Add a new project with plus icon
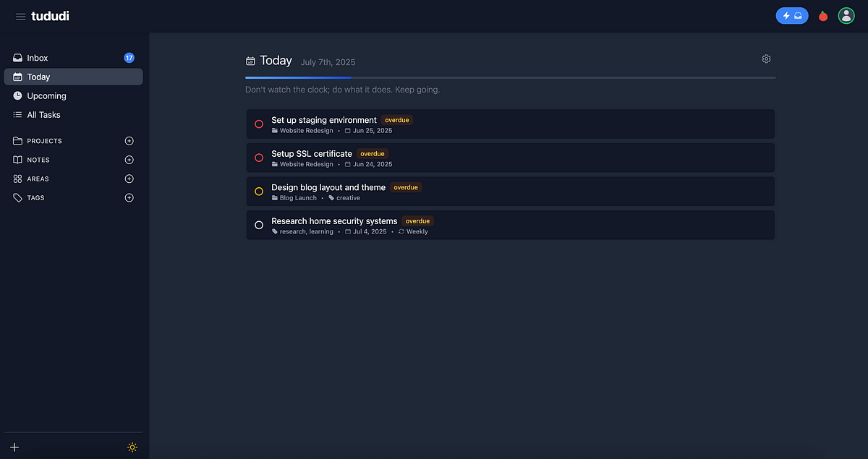Viewport: 868px width, 459px height. (129, 141)
